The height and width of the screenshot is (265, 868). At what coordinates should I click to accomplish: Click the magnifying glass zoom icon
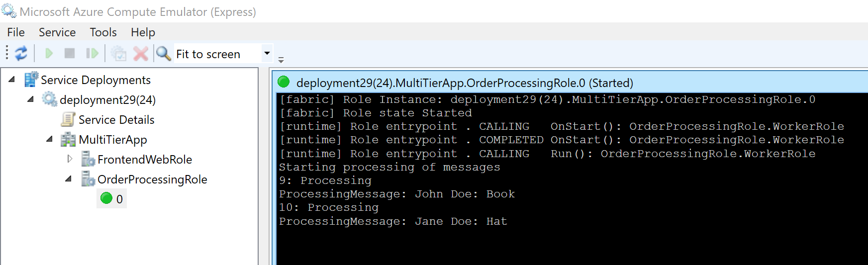(163, 53)
